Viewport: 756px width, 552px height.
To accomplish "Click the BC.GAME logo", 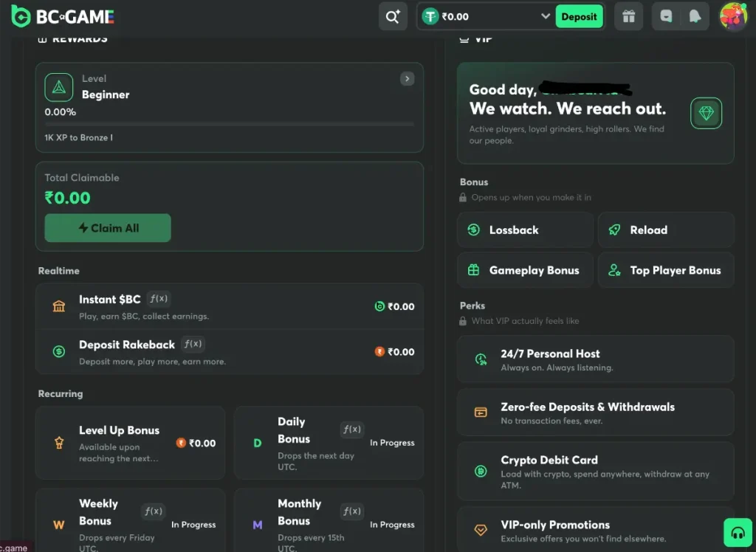I will [63, 16].
